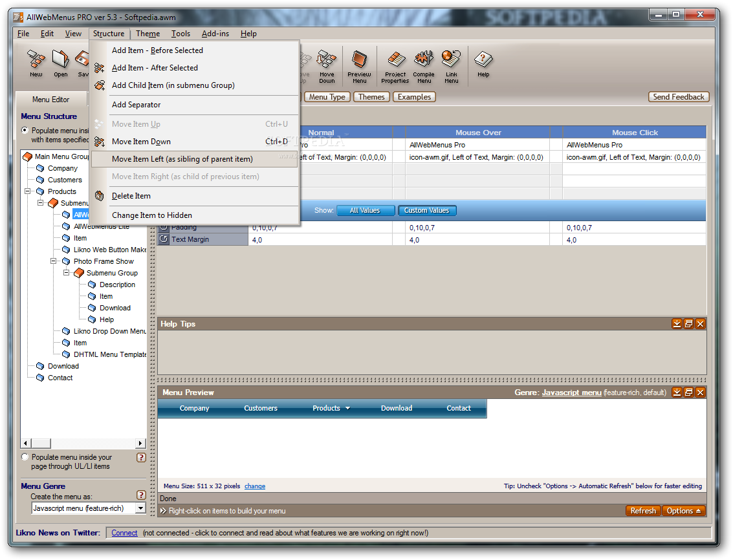Collapse Submenu Group under Photo Frame Show
The image size is (733, 560).
point(67,273)
